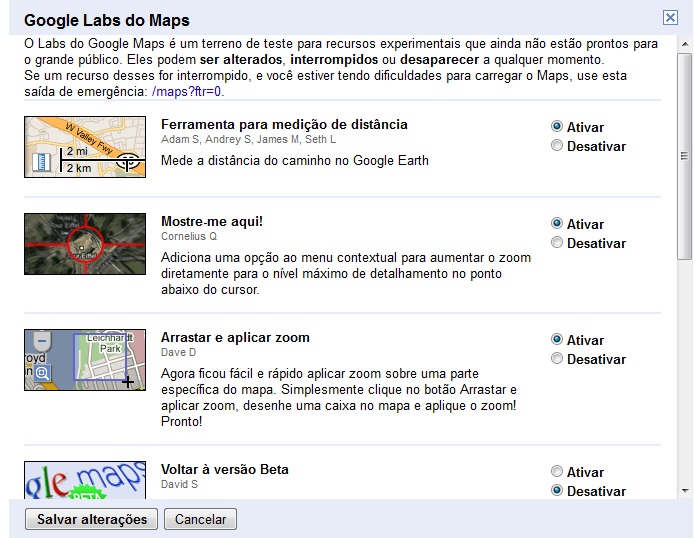The width and height of the screenshot is (695, 538).
Task: Click the author name Dave D
Action: (x=178, y=352)
